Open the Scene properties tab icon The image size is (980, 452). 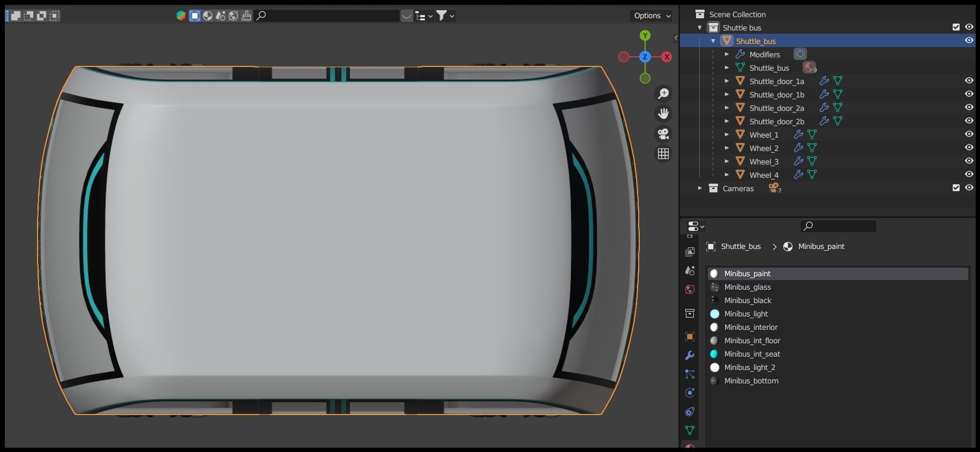click(690, 270)
